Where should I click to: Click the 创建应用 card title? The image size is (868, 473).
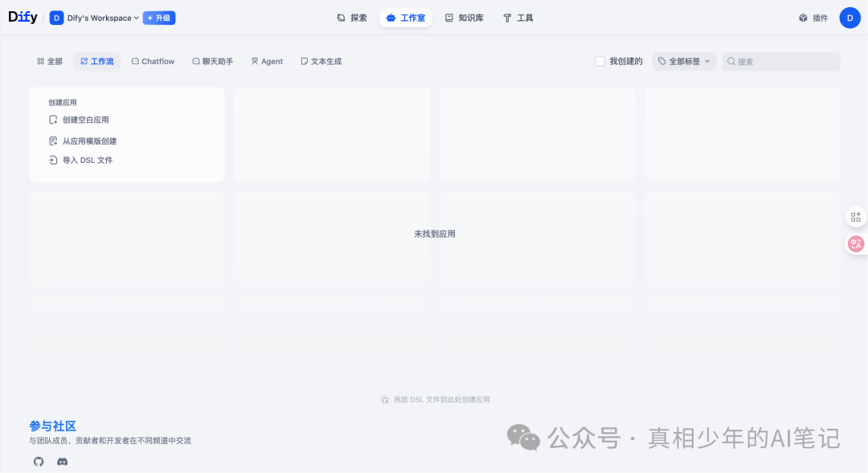pyautogui.click(x=63, y=102)
